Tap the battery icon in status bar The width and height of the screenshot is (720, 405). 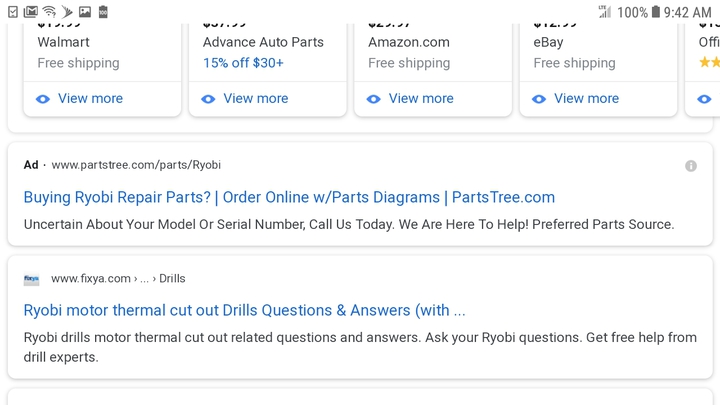[x=656, y=12]
